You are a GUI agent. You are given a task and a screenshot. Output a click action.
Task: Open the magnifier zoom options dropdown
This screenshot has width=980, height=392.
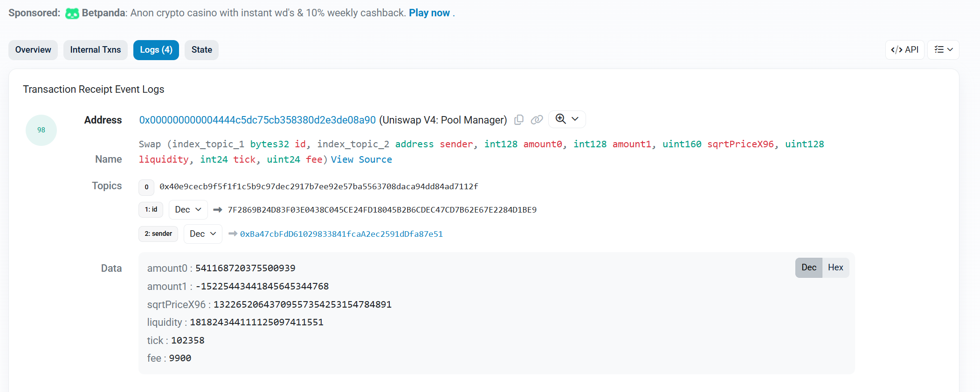[567, 119]
